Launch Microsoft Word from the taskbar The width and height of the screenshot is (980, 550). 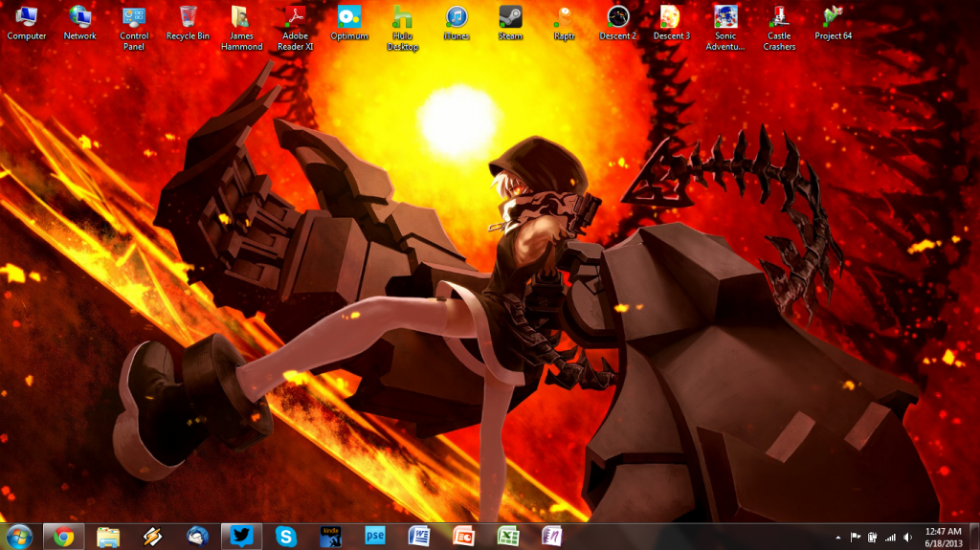coord(419,537)
